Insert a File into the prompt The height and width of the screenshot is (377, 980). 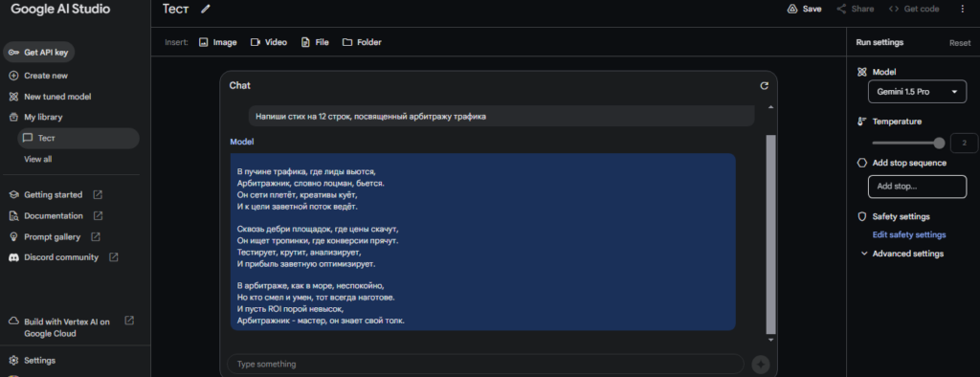[x=315, y=42]
